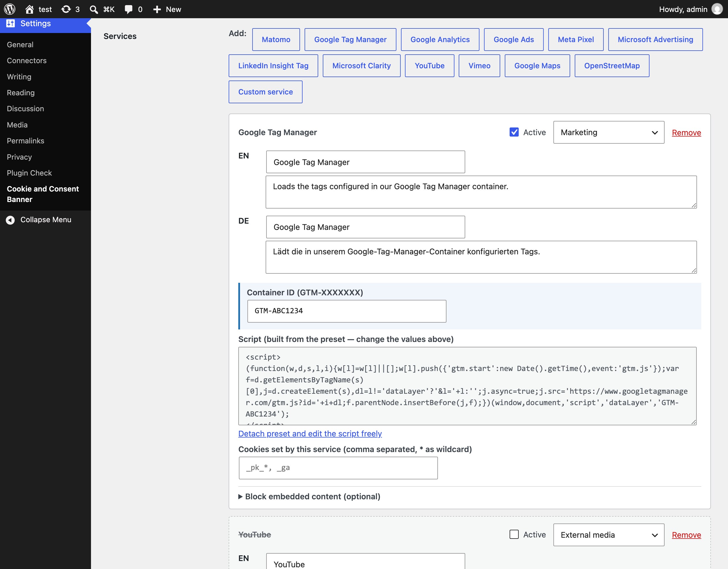The image size is (728, 569).
Task: Click the plus New content icon
Action: coord(157,9)
